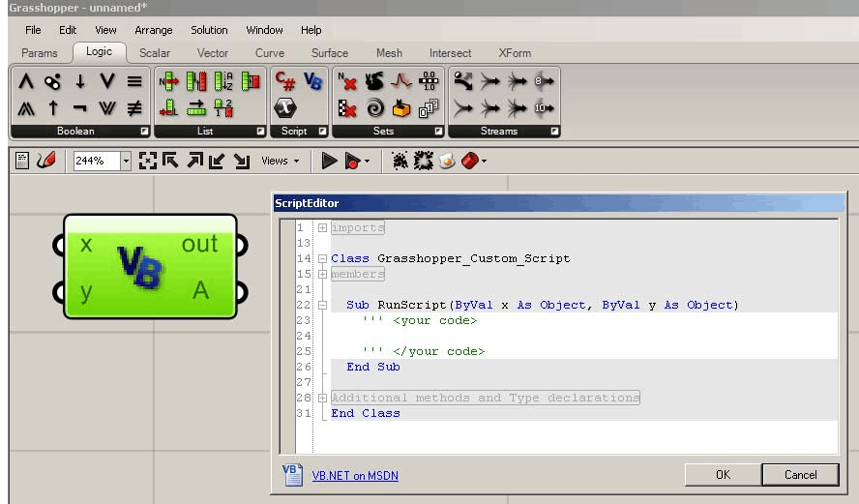Switch to the Curve tab
Image resolution: width=859 pixels, height=504 pixels.
pos(270,53)
